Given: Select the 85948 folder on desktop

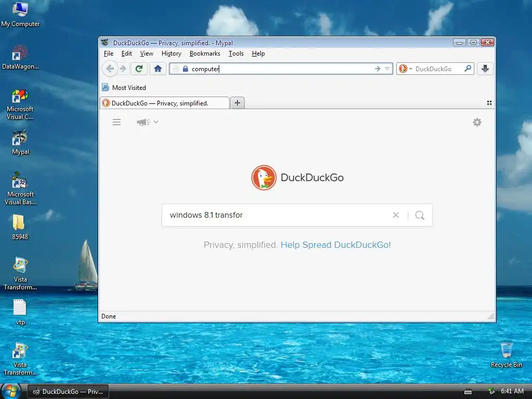Looking at the screenshot, I should (20, 227).
